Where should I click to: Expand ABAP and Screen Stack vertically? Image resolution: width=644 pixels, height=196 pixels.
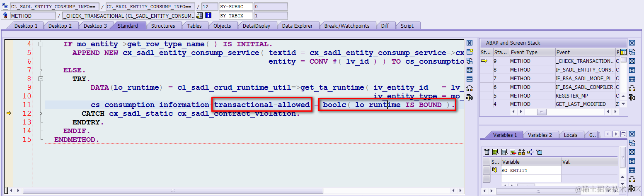click(632, 70)
